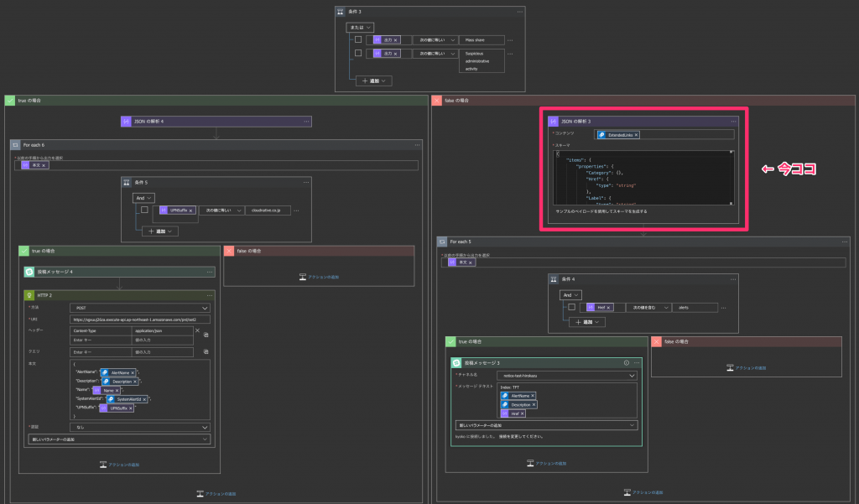859x504 pixels.
Task: Open the または operator dropdown in 条件 3
Action: coord(360,28)
